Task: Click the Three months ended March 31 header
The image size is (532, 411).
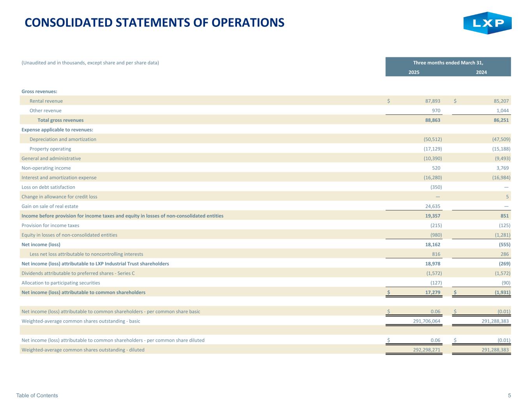Action: tap(448, 63)
